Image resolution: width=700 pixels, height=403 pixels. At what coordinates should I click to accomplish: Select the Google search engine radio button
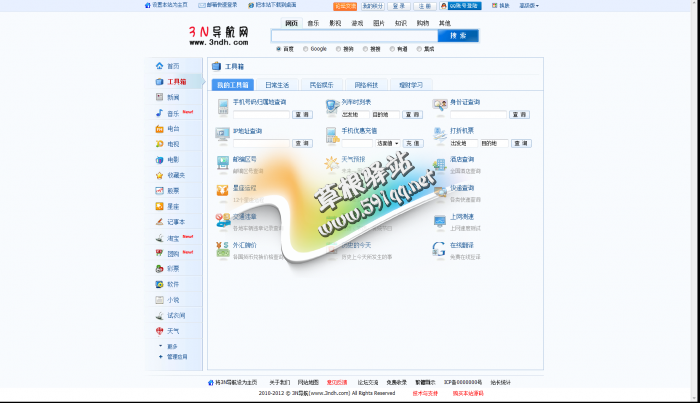coord(306,49)
